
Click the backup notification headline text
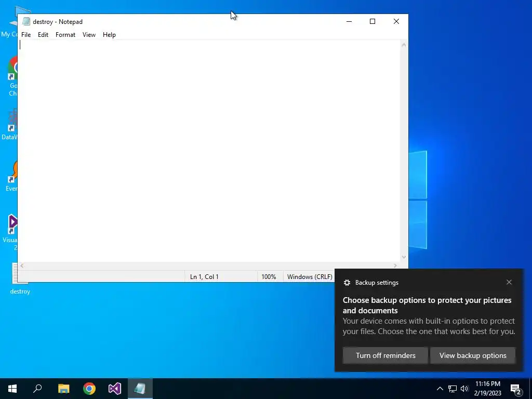pos(427,305)
